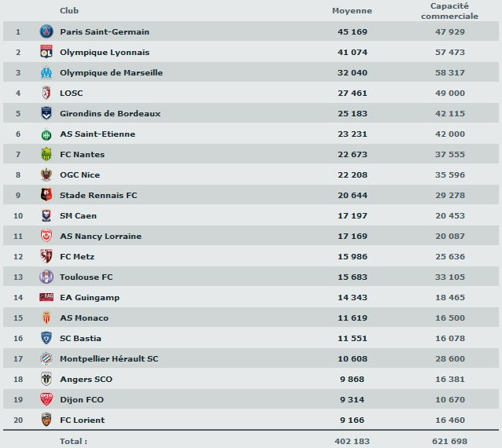Click the AS Monaco club logo
This screenshot has width=502, height=448.
46,318
